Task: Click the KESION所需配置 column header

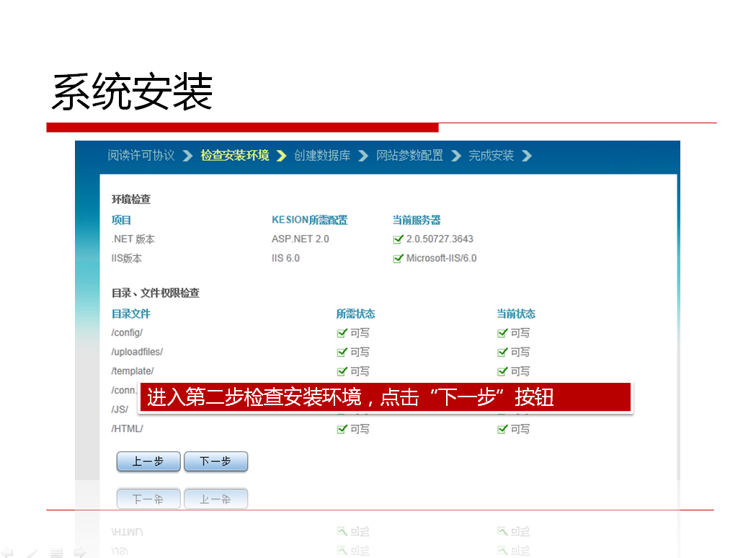Action: [x=310, y=220]
